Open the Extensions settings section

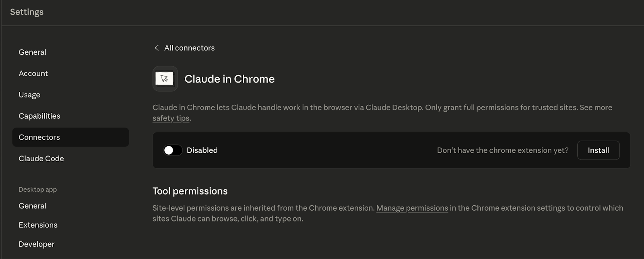click(x=38, y=225)
